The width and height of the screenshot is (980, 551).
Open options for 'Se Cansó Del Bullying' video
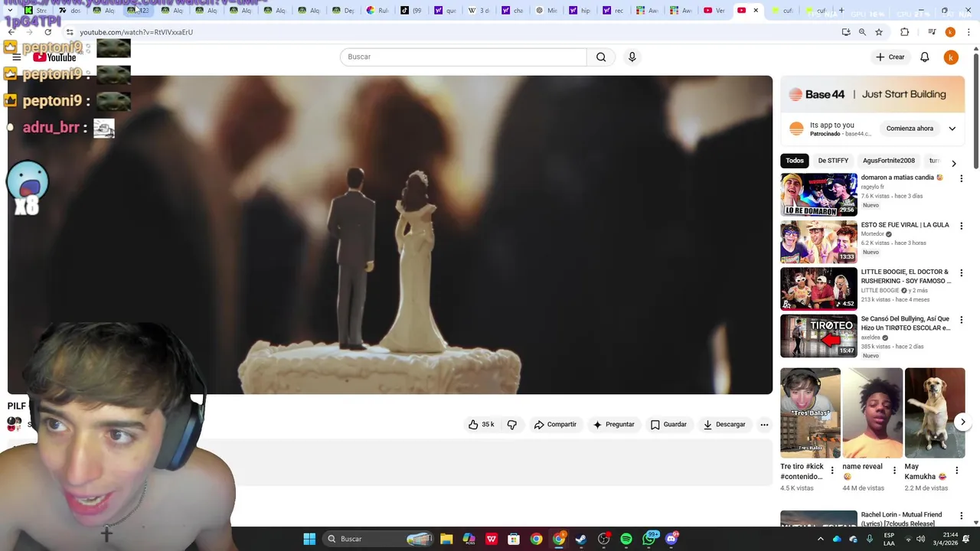point(962,320)
